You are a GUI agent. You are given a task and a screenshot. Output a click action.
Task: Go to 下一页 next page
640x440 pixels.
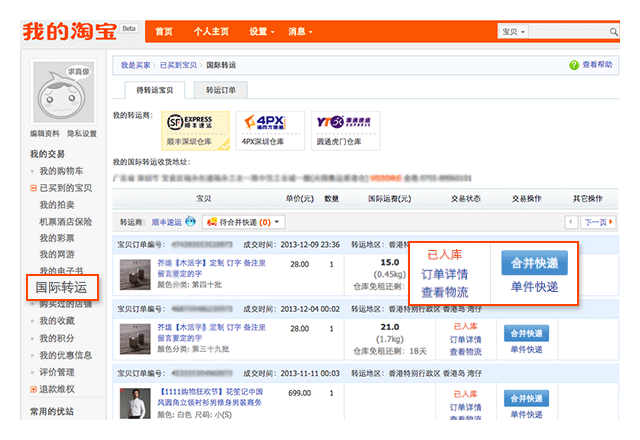598,222
